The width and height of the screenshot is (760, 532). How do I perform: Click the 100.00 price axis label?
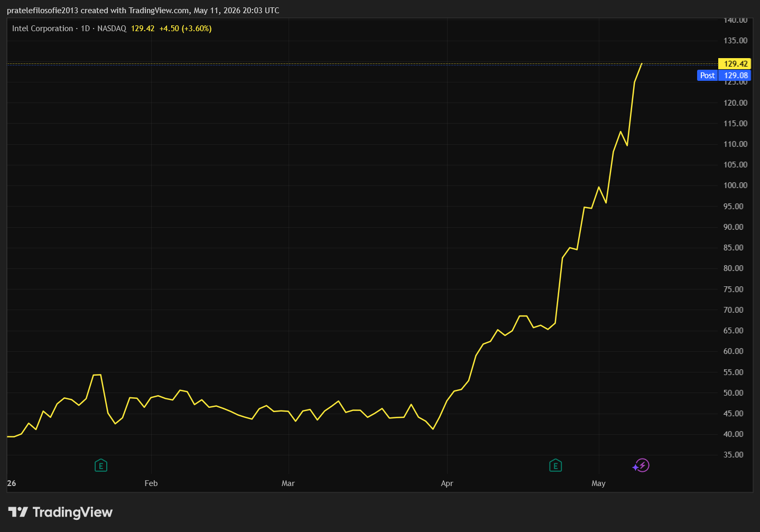[735, 185]
